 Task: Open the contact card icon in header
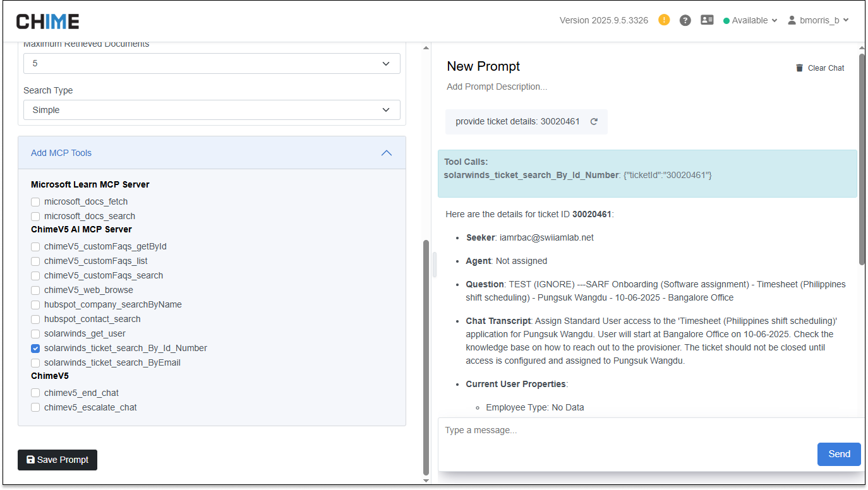tap(707, 20)
